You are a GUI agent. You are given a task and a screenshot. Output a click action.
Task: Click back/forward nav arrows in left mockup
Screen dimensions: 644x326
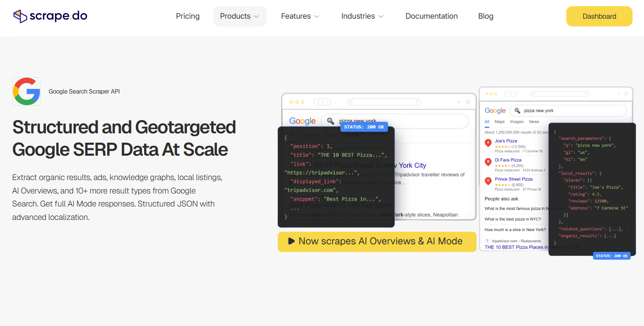[322, 102]
